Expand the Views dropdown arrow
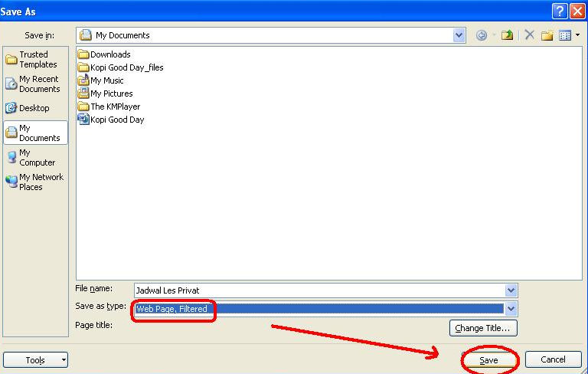The width and height of the screenshot is (588, 374). pos(577,35)
